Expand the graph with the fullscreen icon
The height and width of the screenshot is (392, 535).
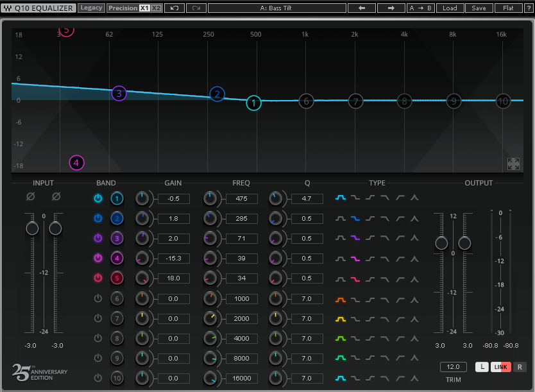click(x=513, y=164)
